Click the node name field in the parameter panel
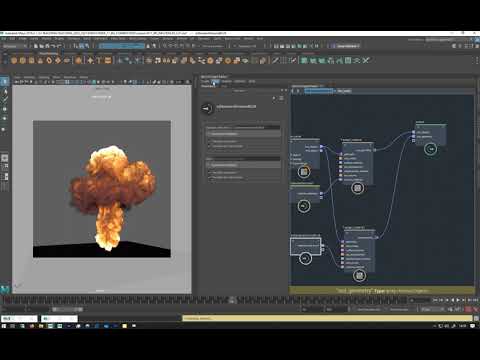This screenshot has height=360, width=480. [x=236, y=107]
